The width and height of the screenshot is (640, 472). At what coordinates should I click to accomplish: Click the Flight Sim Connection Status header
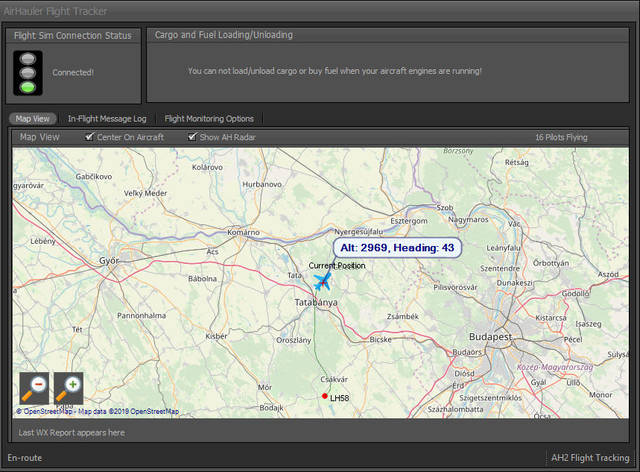tap(73, 36)
